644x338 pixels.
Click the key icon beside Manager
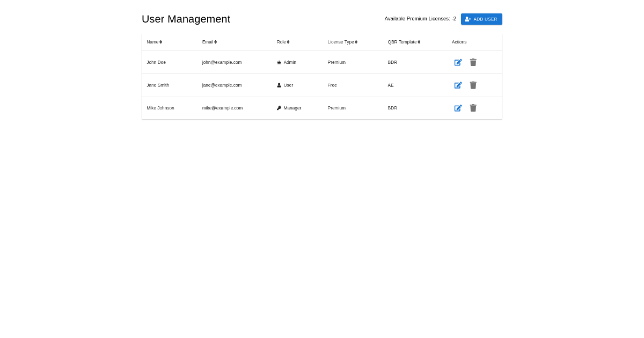tap(279, 108)
